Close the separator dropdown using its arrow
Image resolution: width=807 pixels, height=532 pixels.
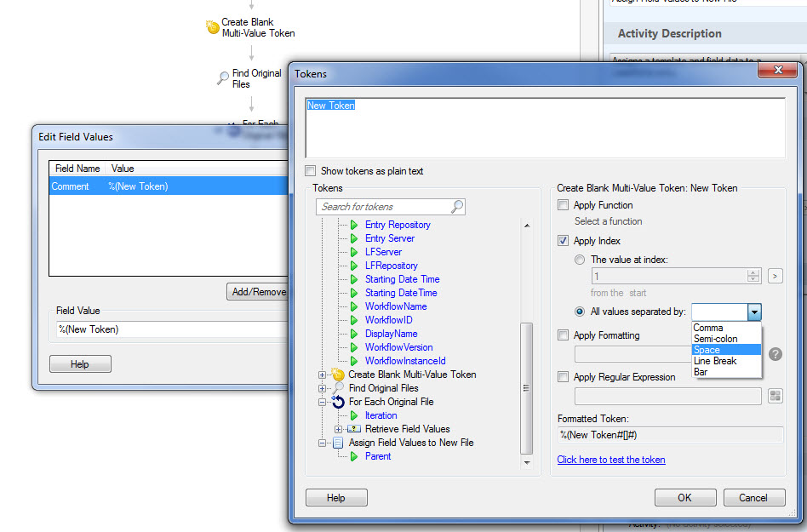pos(753,312)
